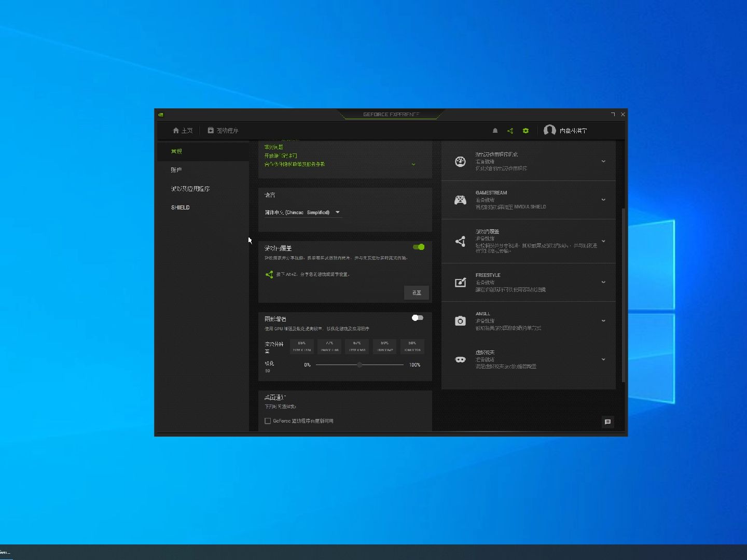Click the 100% end of sharpen slider

tap(414, 365)
